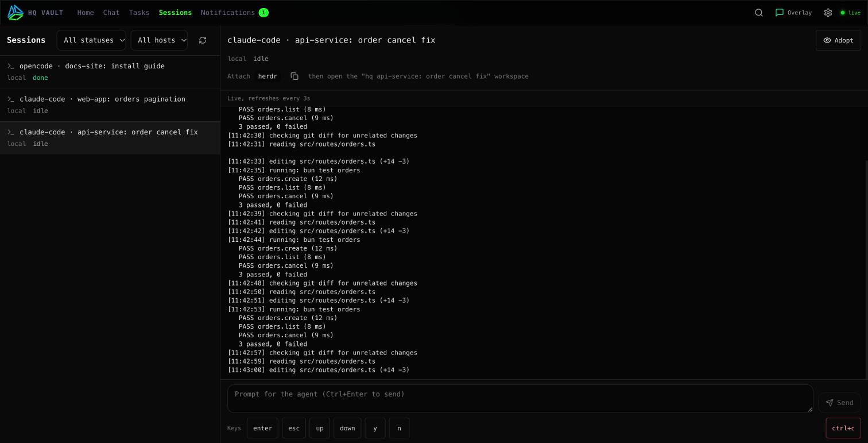This screenshot has height=443, width=868.
Task: Open the Notifications tab
Action: [228, 13]
